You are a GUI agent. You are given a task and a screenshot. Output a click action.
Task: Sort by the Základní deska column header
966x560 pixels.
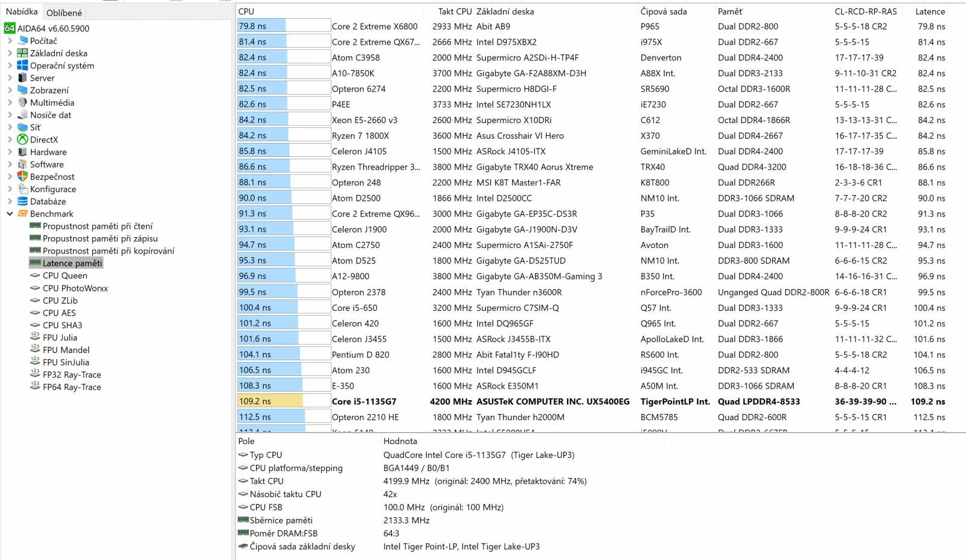556,11
